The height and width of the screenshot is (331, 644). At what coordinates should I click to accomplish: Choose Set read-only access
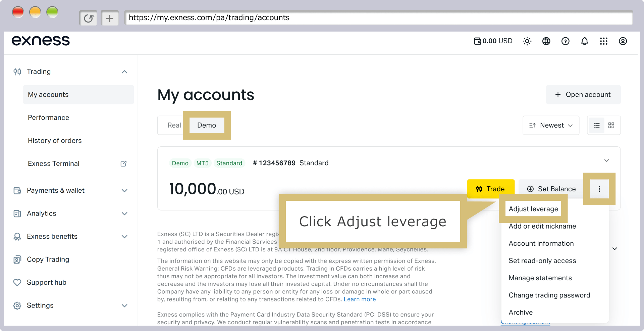click(542, 261)
